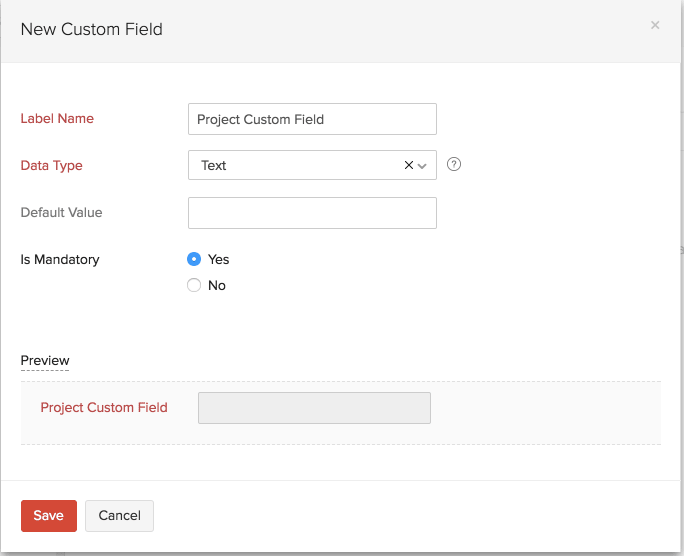The image size is (684, 556).
Task: Click the Data Type field label
Action: click(x=52, y=166)
